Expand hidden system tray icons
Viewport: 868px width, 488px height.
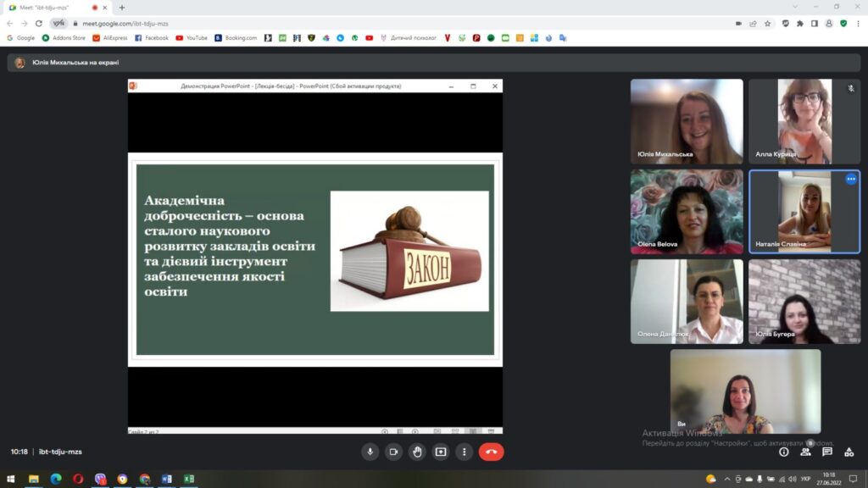pos(729,479)
